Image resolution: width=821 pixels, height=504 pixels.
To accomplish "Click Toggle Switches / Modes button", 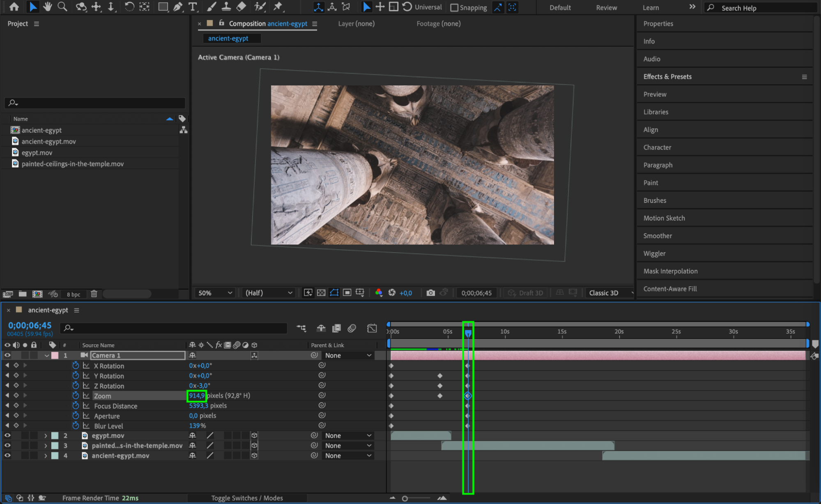I will pyautogui.click(x=247, y=498).
